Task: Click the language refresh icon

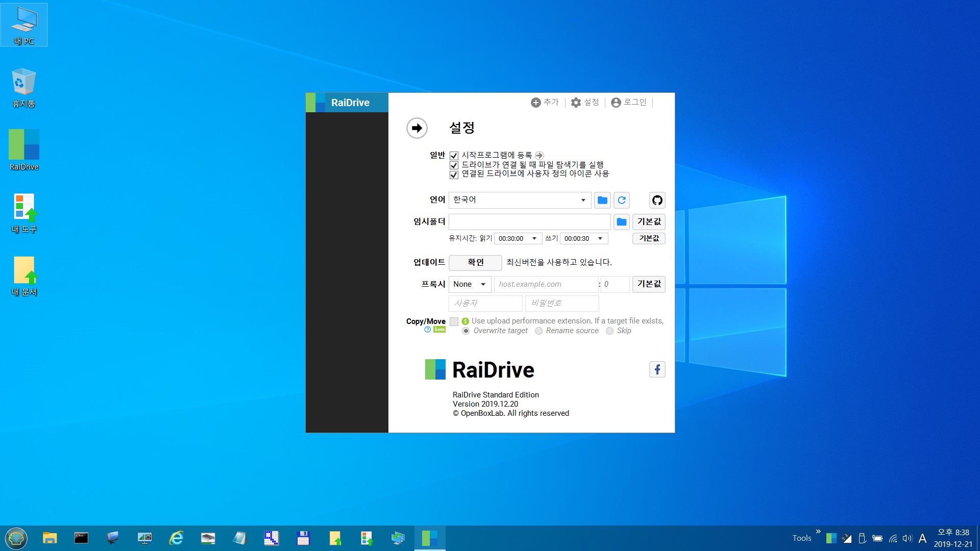Action: tap(622, 200)
